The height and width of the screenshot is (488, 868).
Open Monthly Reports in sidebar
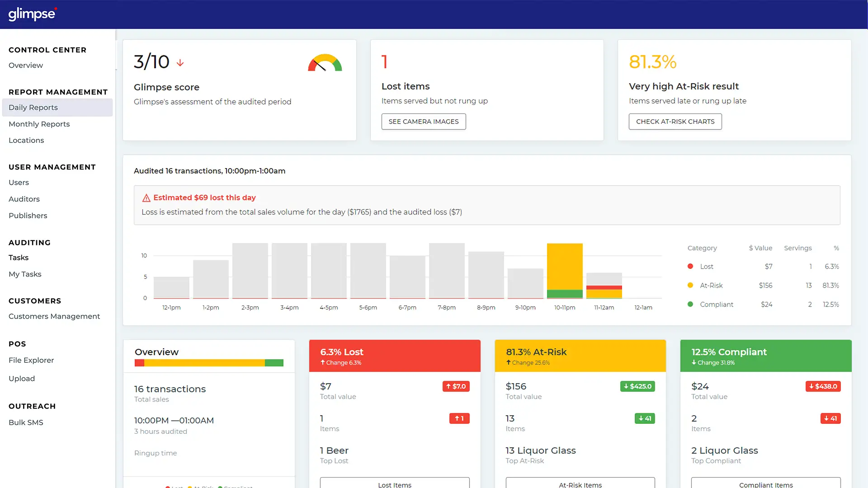pyautogui.click(x=39, y=124)
